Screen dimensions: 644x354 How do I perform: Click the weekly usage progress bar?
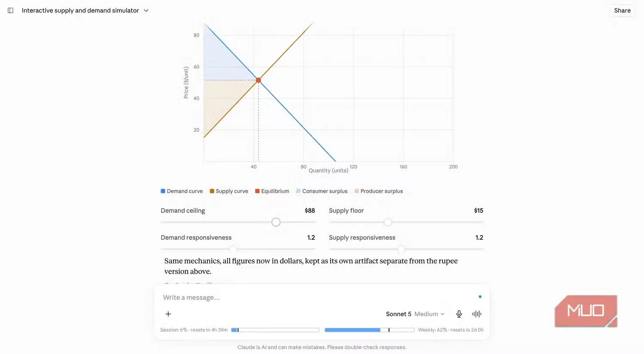tap(370, 330)
